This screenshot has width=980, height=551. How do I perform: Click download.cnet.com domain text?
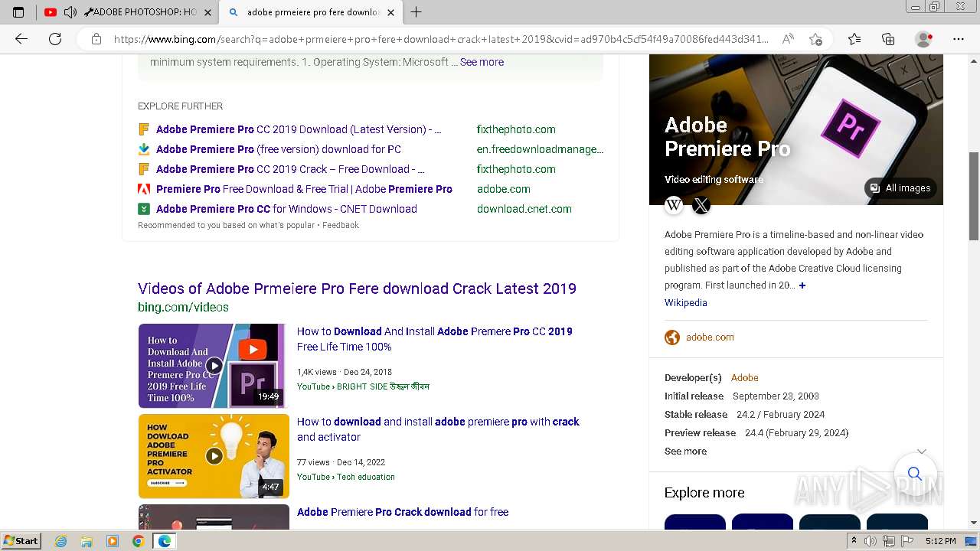(524, 209)
